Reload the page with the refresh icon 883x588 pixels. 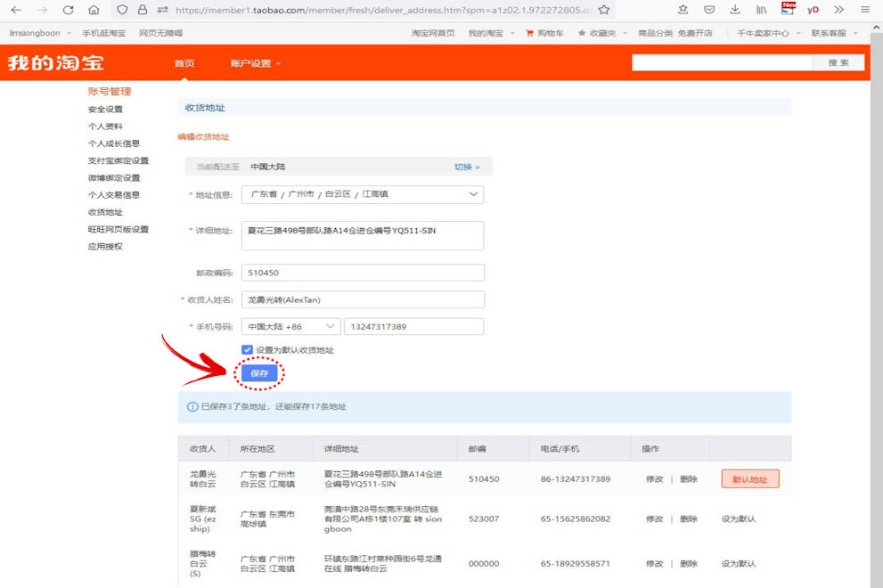(68, 10)
